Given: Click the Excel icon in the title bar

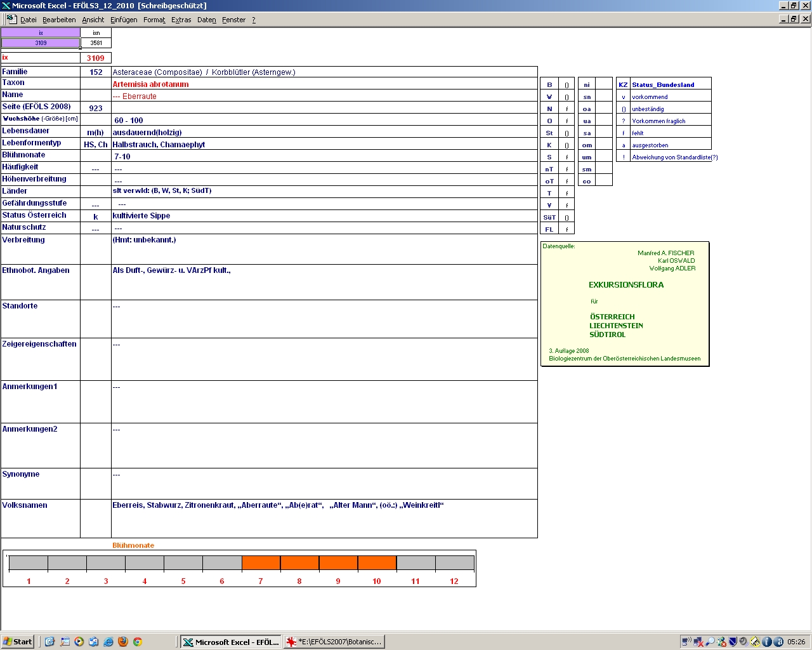Looking at the screenshot, I should [x=6, y=6].
